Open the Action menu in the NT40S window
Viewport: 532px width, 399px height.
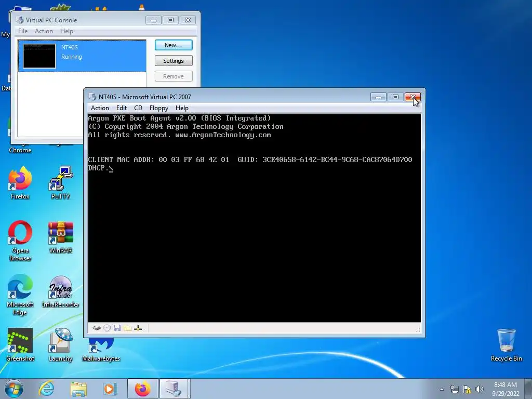click(x=100, y=108)
